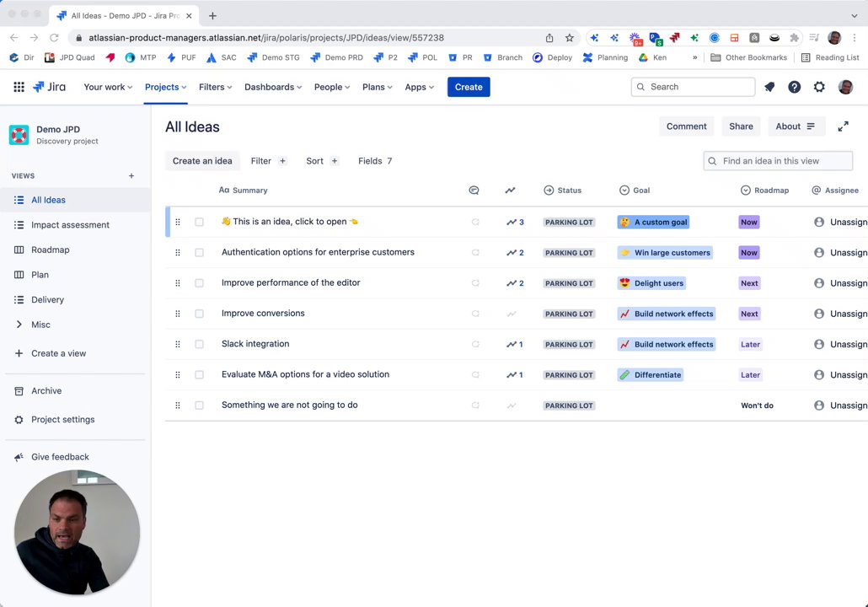868x607 pixels.
Task: Click Create an idea button
Action: pos(202,161)
